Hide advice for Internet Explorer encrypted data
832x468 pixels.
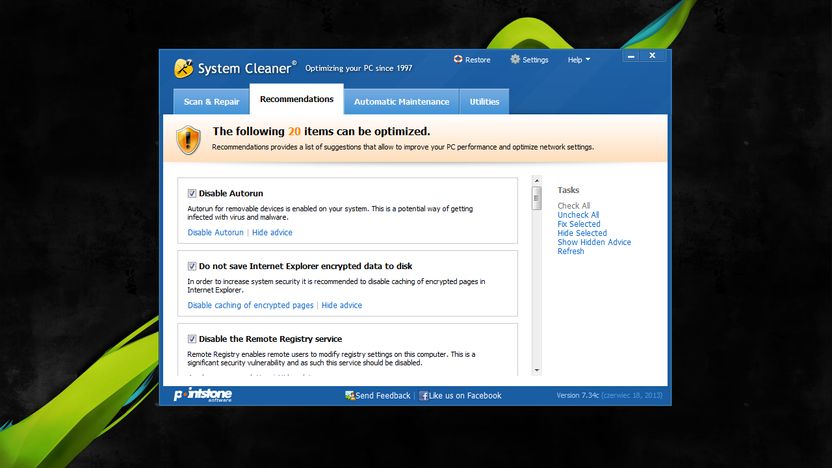click(342, 305)
